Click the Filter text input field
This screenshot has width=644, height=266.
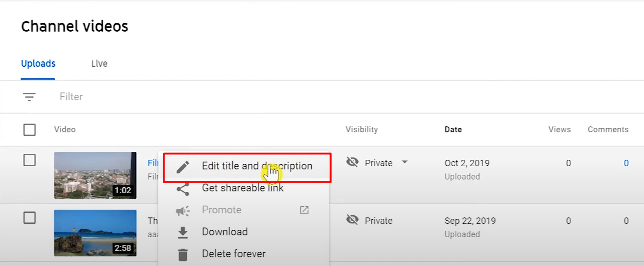183,97
